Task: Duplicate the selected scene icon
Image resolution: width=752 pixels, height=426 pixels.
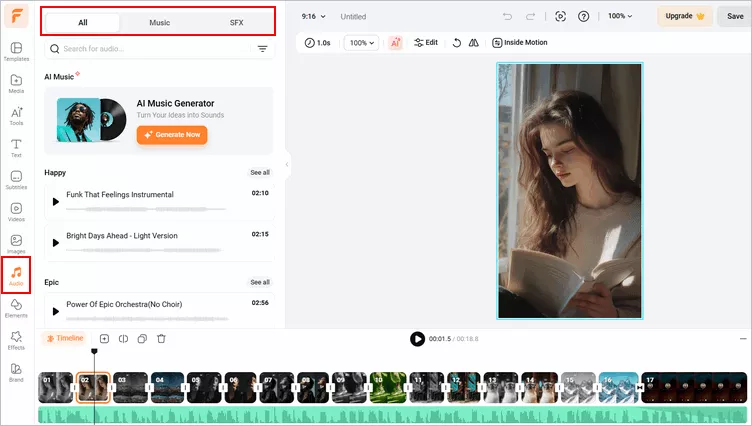Action: (x=142, y=339)
